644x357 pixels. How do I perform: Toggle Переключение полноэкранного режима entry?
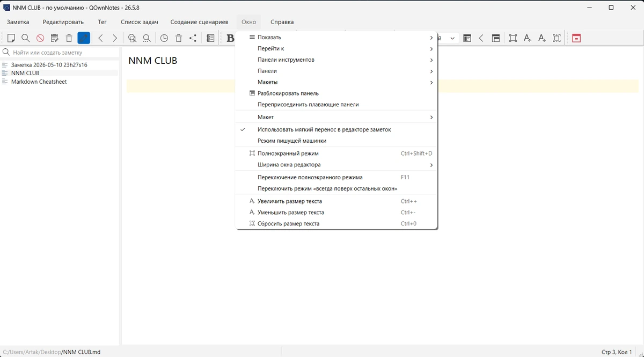point(336,177)
